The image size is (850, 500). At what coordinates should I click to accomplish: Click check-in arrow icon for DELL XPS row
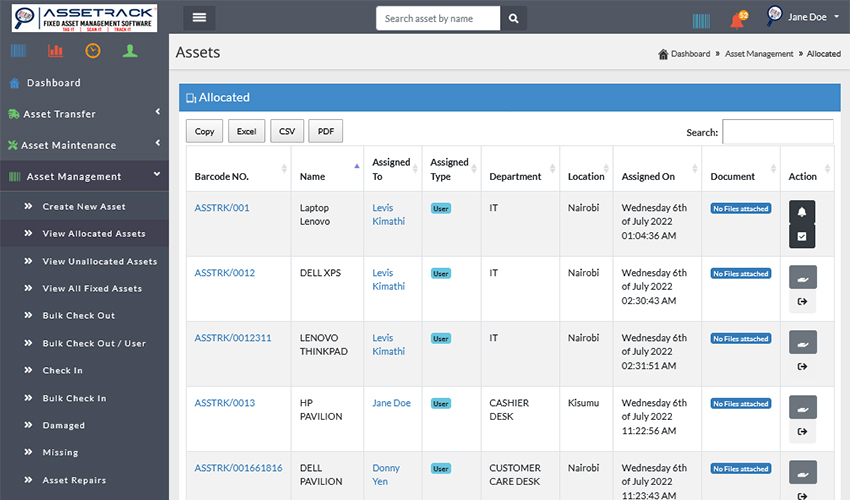pos(802,302)
